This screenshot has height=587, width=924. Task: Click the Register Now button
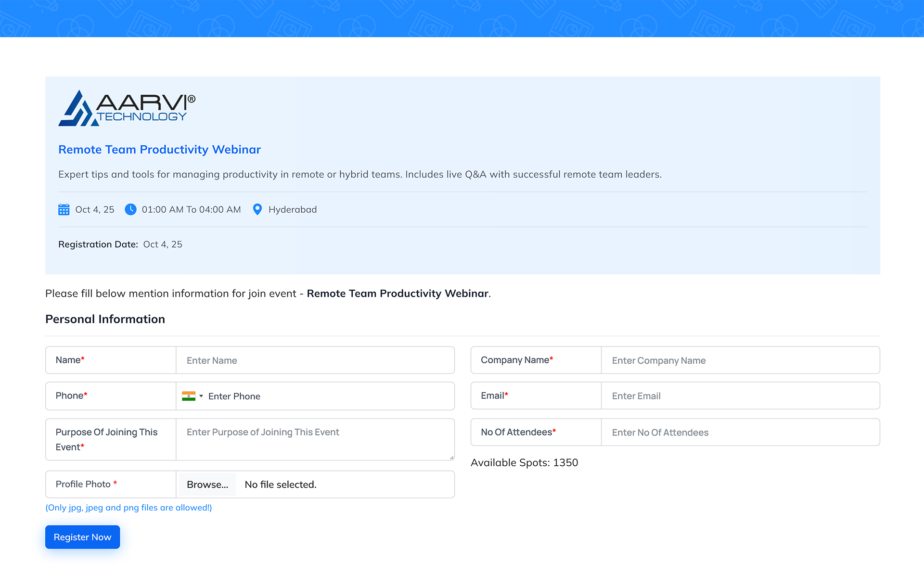[x=82, y=537]
